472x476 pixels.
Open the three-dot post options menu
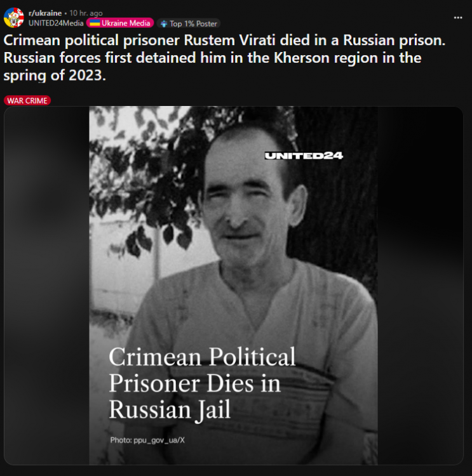(458, 18)
